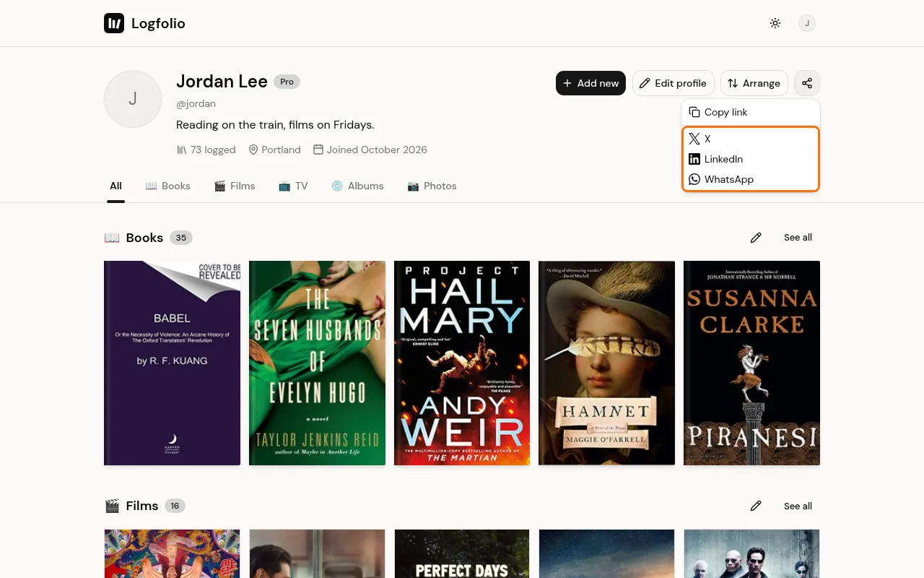Share profile to X
Viewport: 924px width, 578px height.
pos(751,139)
